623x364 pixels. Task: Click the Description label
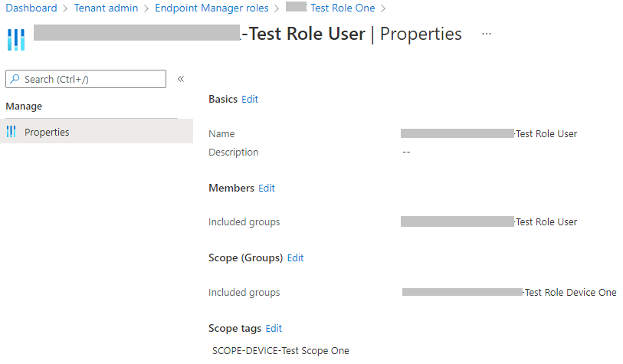[233, 152]
